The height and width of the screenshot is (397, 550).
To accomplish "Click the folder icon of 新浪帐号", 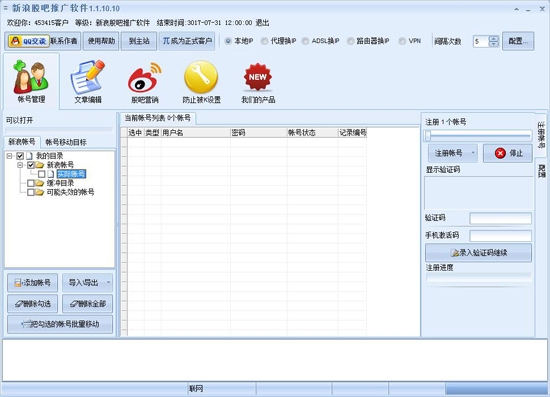I will (x=39, y=165).
